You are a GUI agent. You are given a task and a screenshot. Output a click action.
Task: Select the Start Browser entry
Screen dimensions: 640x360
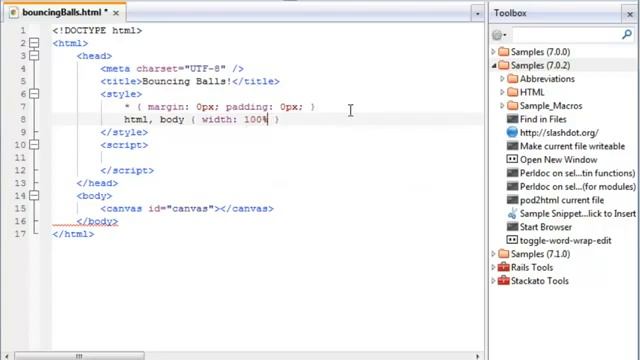click(x=546, y=227)
